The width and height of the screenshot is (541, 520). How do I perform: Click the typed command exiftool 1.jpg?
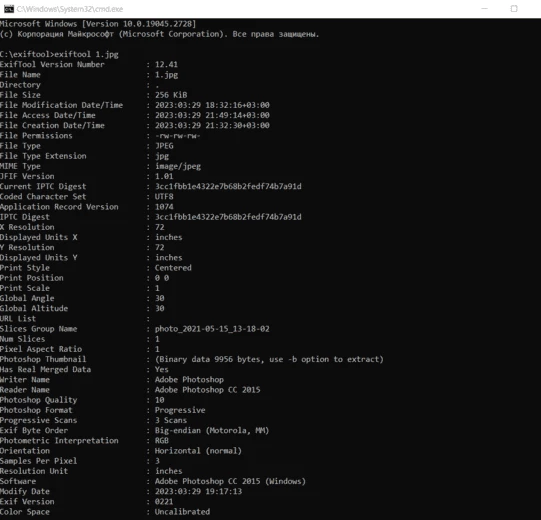click(x=86, y=55)
